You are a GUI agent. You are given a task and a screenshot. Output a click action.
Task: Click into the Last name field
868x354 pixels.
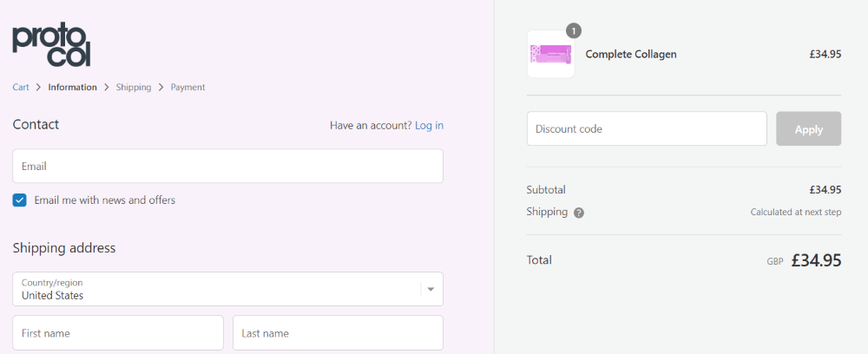338,333
